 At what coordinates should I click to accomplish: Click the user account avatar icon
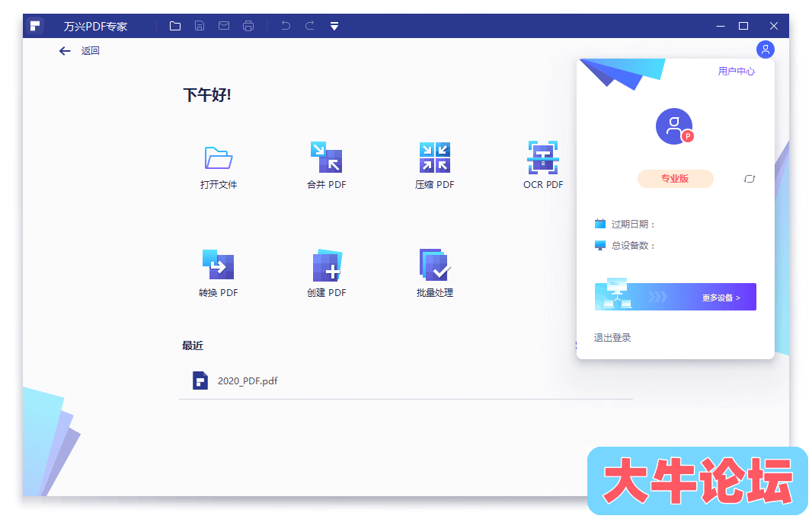[765, 49]
